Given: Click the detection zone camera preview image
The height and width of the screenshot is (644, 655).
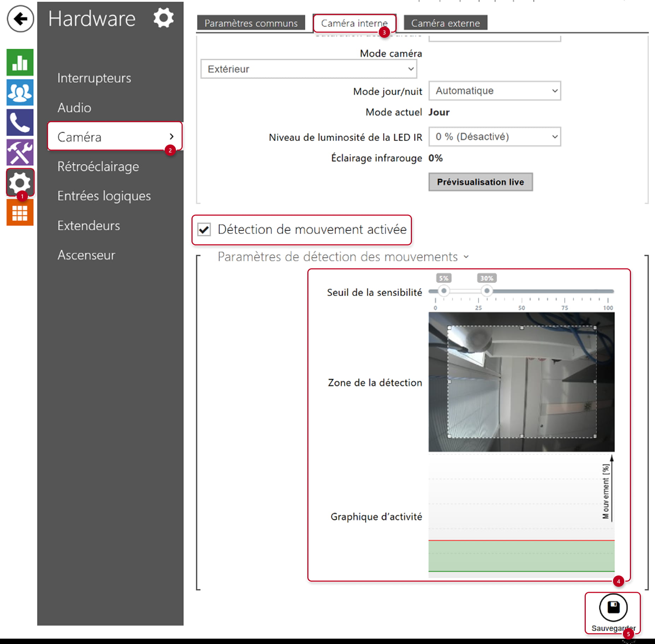Looking at the screenshot, I should coord(521,382).
